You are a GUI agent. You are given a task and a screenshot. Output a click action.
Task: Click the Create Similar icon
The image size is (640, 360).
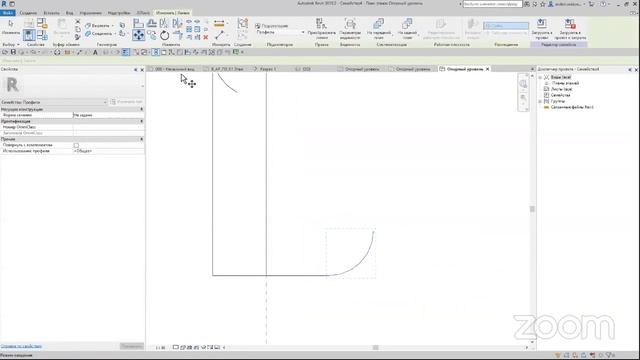(242, 23)
